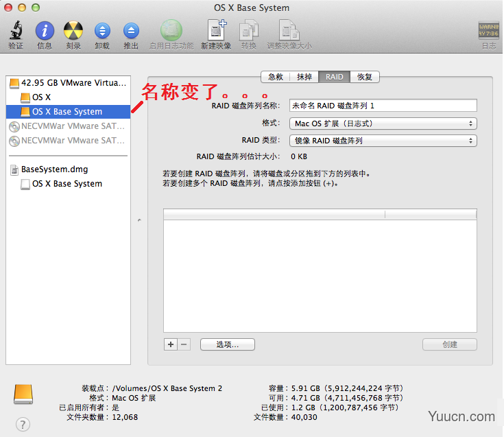
Task: Select the RAID tab
Action: click(335, 77)
